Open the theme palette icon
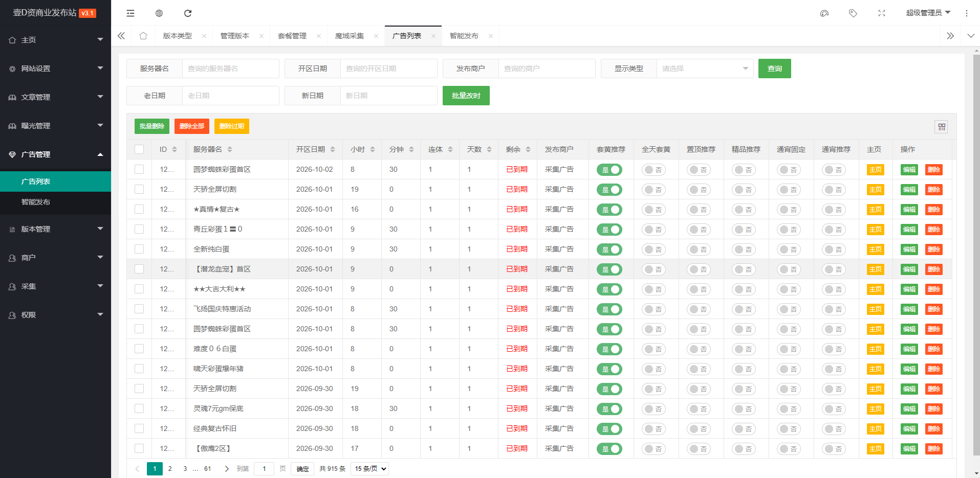Screen dimensions: 980x478 824,13
